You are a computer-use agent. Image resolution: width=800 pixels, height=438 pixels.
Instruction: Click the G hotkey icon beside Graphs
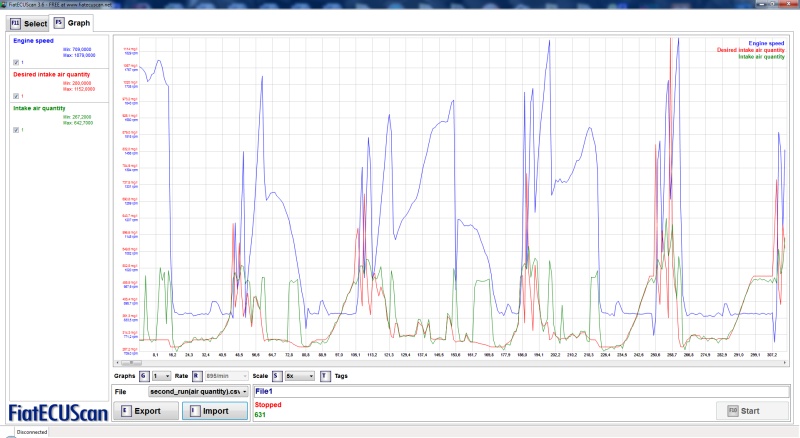tap(142, 375)
